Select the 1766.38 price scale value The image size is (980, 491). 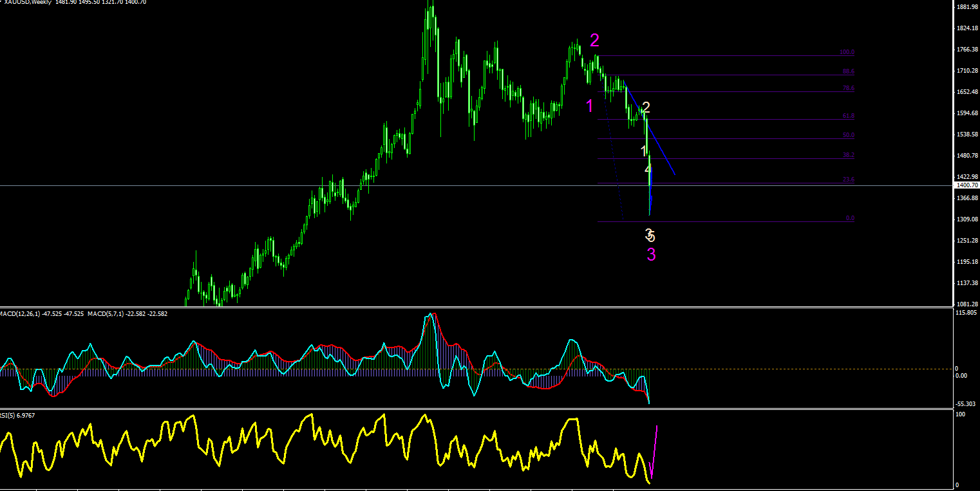pos(968,50)
